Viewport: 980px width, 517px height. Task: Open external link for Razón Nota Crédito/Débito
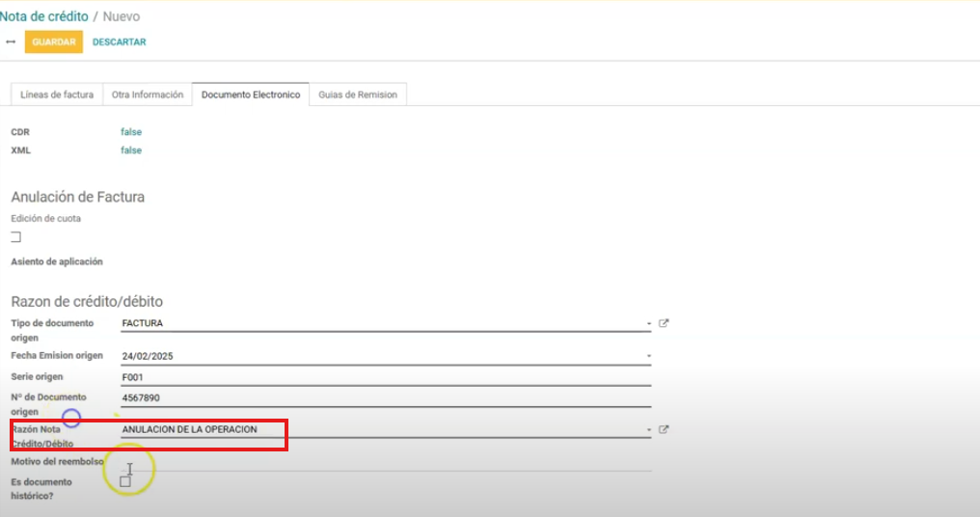click(x=664, y=429)
